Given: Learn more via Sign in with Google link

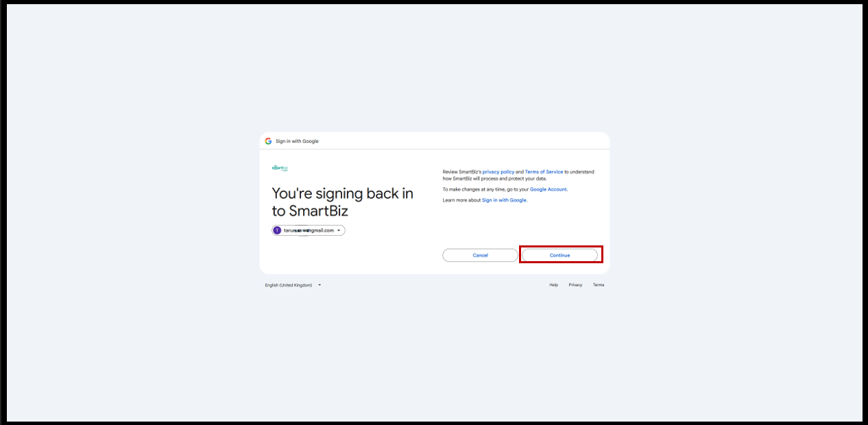Looking at the screenshot, I should [x=504, y=200].
